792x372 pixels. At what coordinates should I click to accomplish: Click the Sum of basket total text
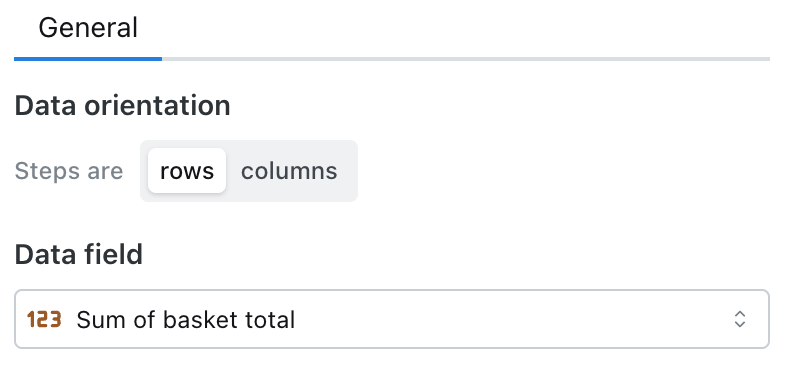coord(186,320)
